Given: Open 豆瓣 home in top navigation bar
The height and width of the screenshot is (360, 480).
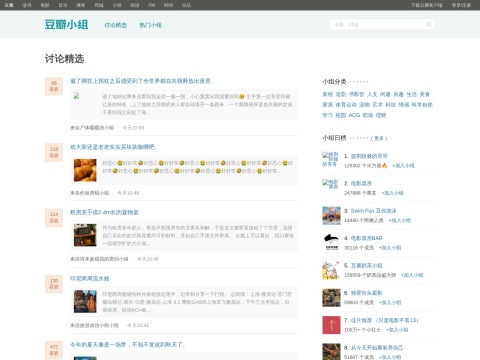Looking at the screenshot, I should 9,5.
